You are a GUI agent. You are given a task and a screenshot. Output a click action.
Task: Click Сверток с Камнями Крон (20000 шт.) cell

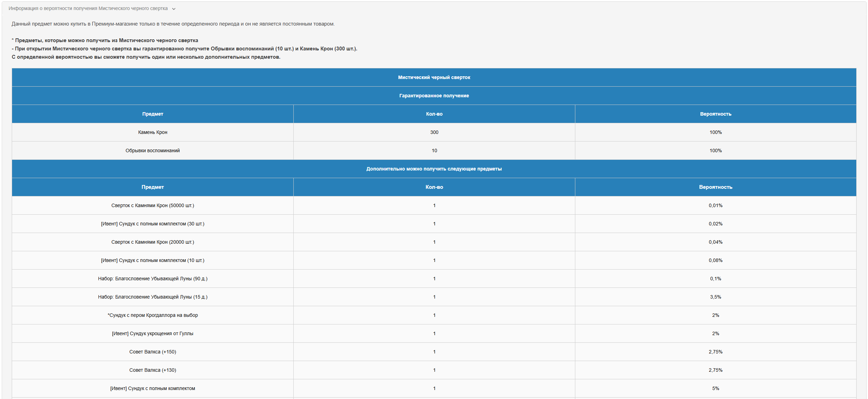[x=152, y=242]
